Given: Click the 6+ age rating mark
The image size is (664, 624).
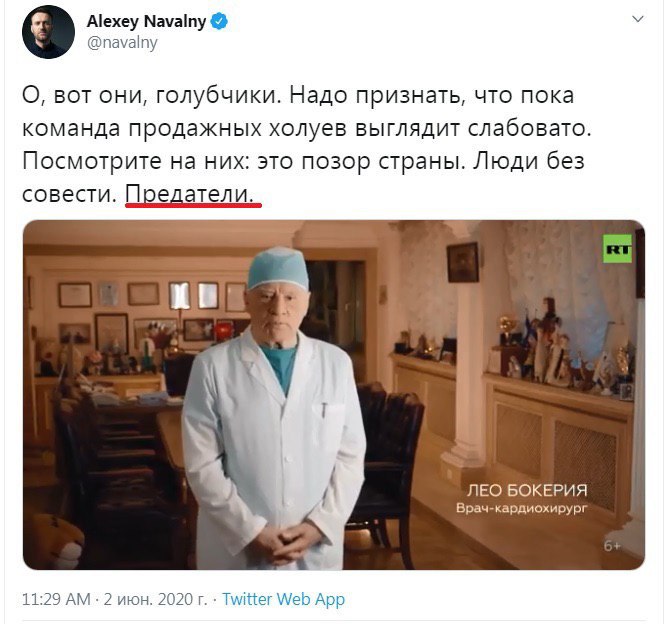Looking at the screenshot, I should point(612,546).
